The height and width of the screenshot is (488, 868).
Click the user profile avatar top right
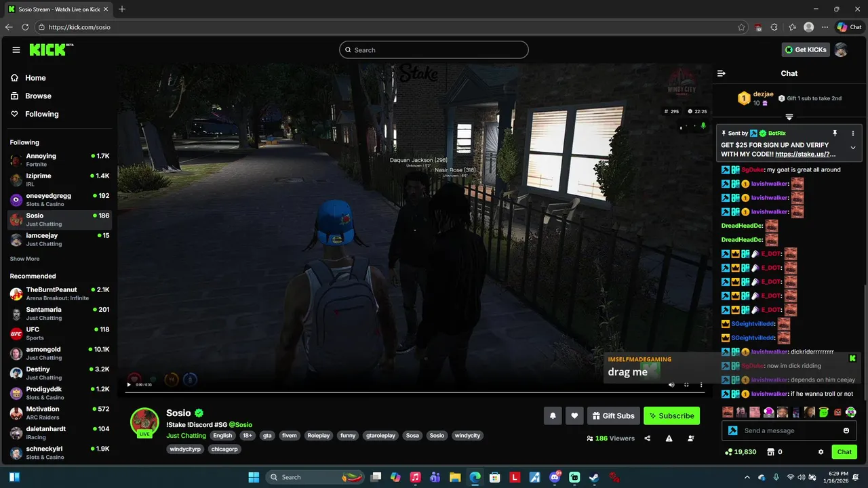841,49
